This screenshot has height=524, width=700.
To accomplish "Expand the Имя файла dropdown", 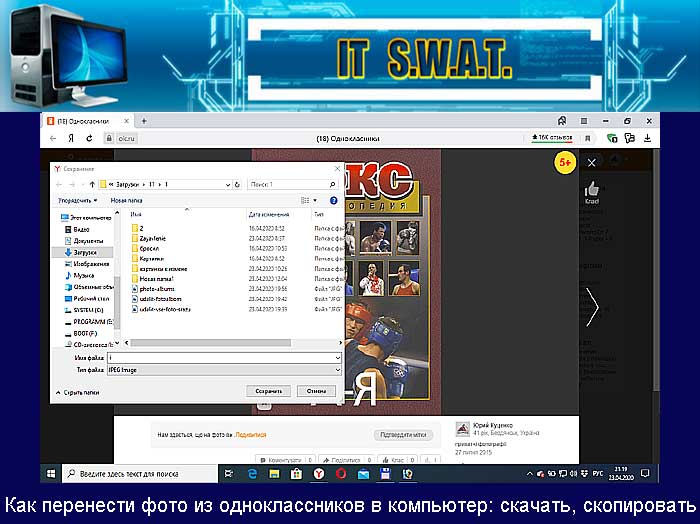I will tap(338, 358).
